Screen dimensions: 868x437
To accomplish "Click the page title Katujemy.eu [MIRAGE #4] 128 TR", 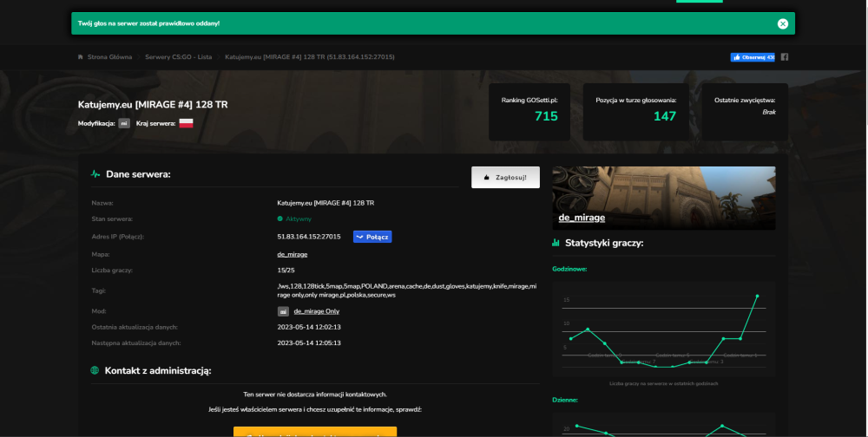I will coord(153,105).
